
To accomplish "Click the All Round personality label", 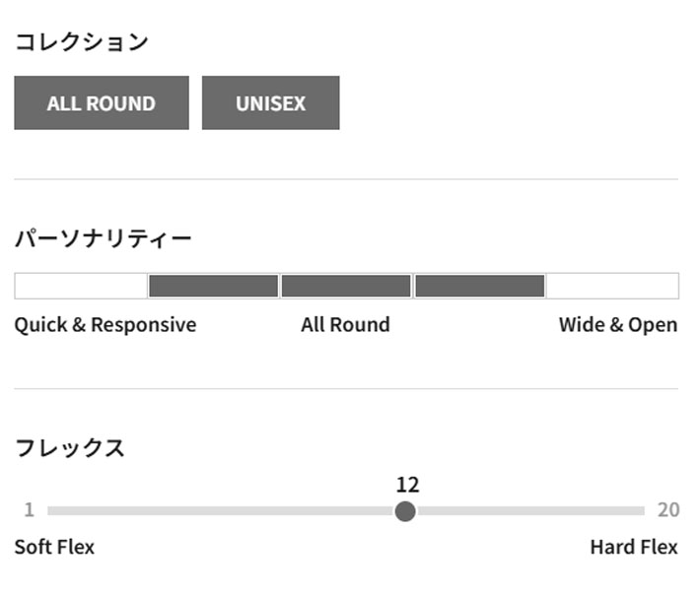I will coord(345,325).
